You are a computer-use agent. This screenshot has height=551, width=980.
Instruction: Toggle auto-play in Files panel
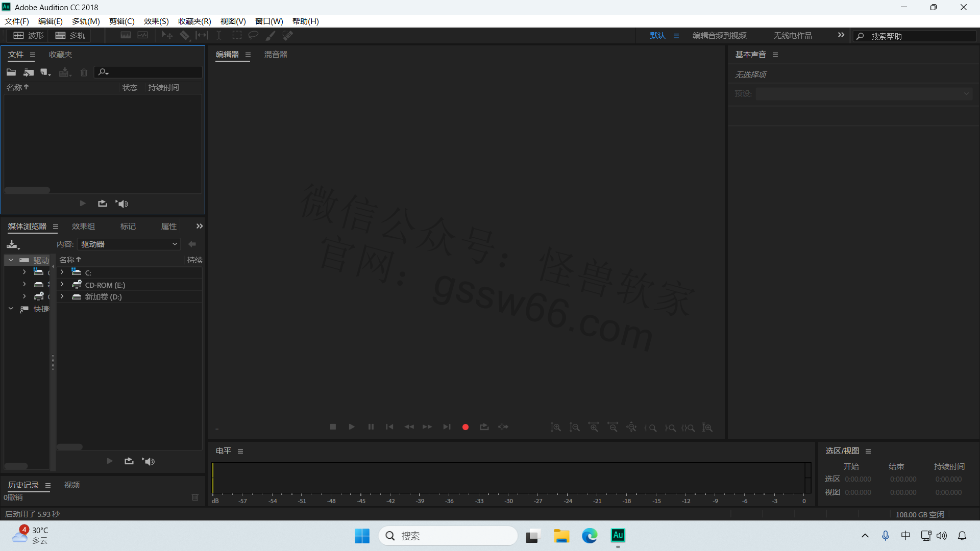(x=122, y=204)
